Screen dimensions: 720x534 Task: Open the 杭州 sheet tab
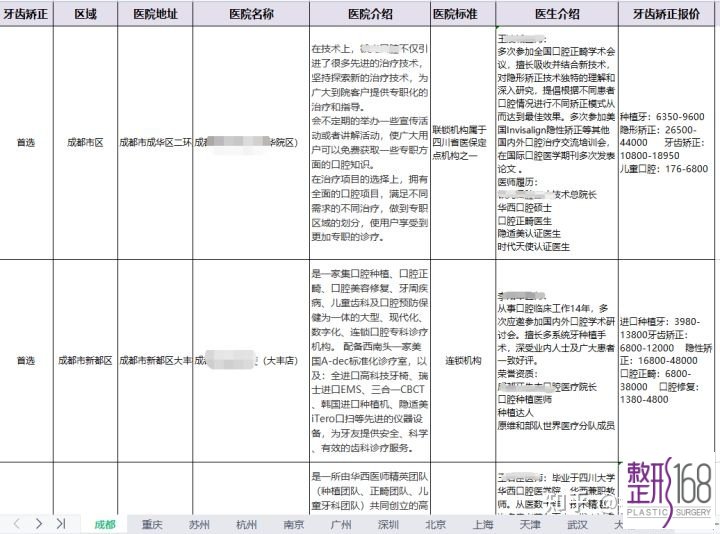pyautogui.click(x=247, y=524)
